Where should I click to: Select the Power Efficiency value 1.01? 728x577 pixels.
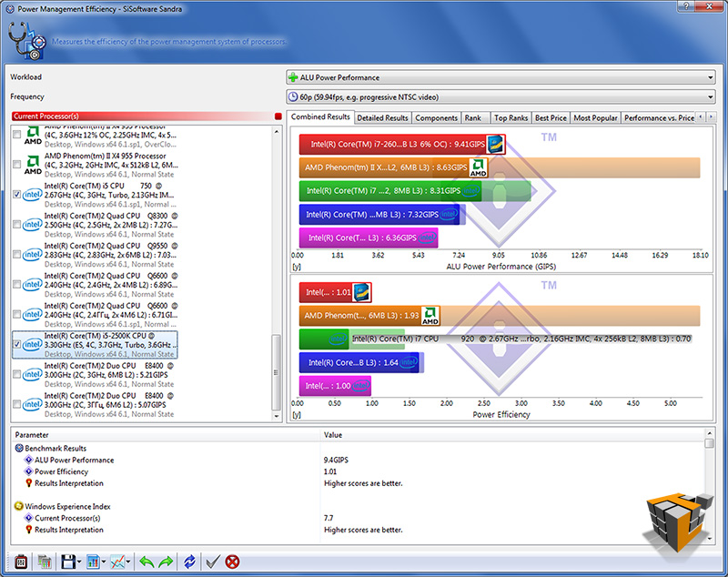click(330, 471)
